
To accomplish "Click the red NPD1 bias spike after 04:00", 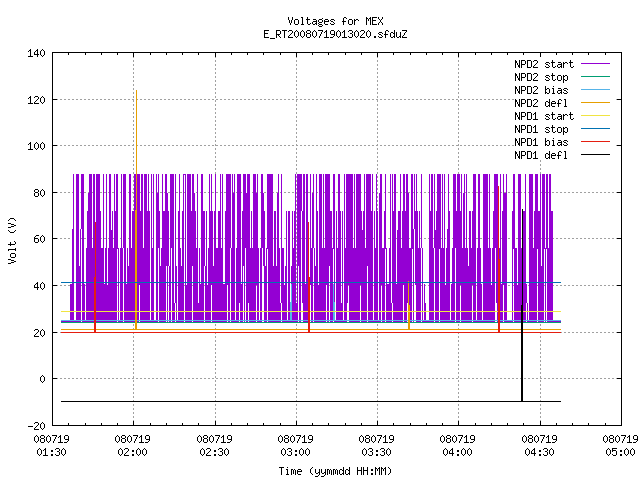I will coord(499,259).
